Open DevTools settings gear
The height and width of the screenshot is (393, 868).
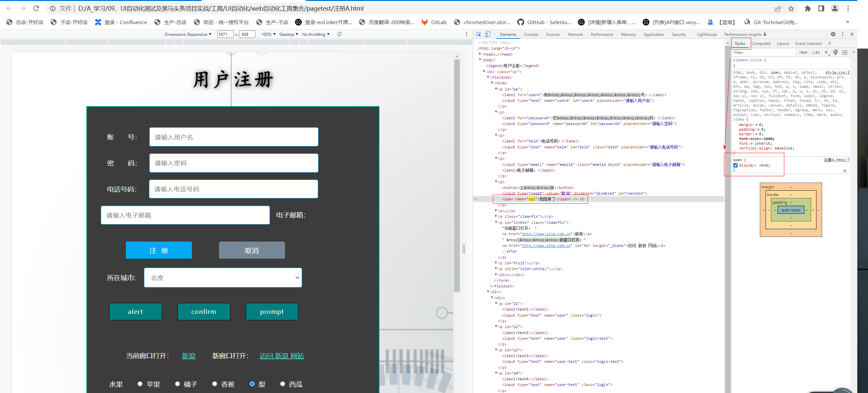click(833, 35)
